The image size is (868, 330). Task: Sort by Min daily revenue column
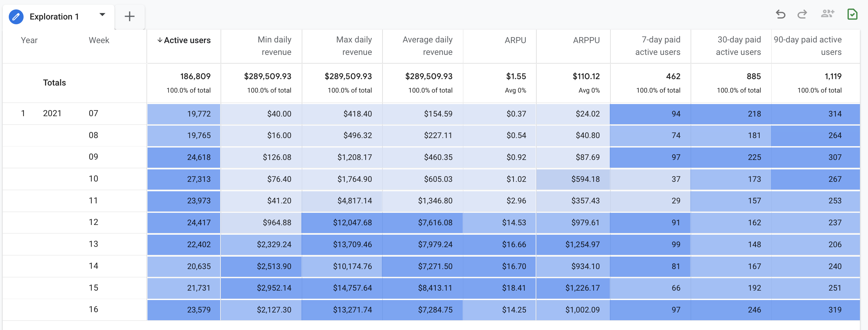pyautogui.click(x=274, y=46)
